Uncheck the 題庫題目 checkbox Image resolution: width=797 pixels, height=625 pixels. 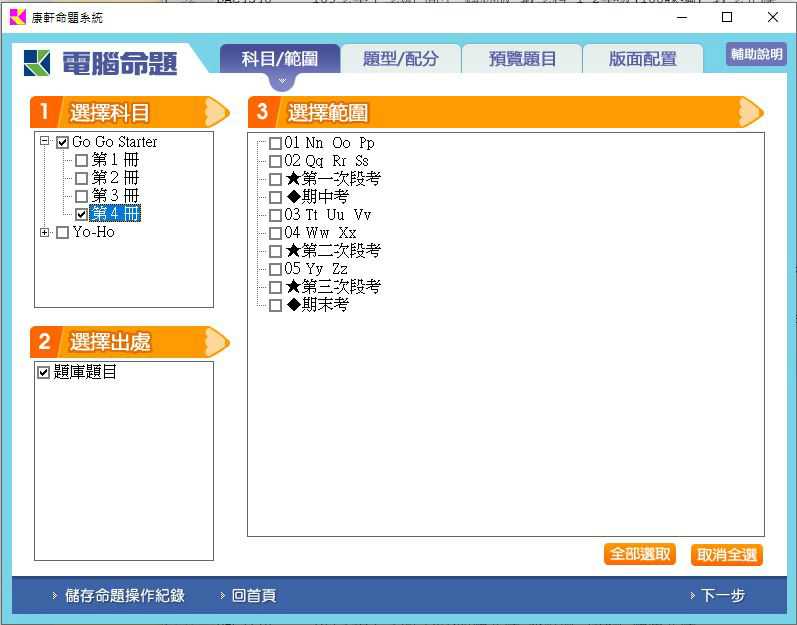[x=44, y=372]
